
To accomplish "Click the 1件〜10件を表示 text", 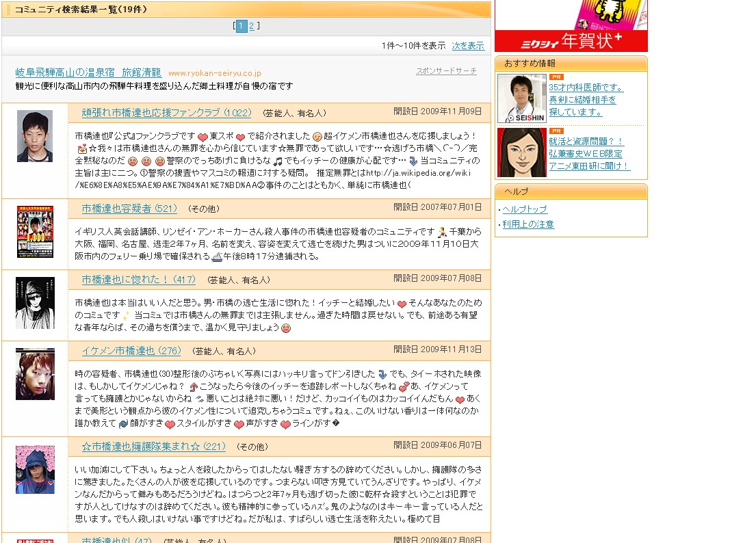I will pos(413,46).
